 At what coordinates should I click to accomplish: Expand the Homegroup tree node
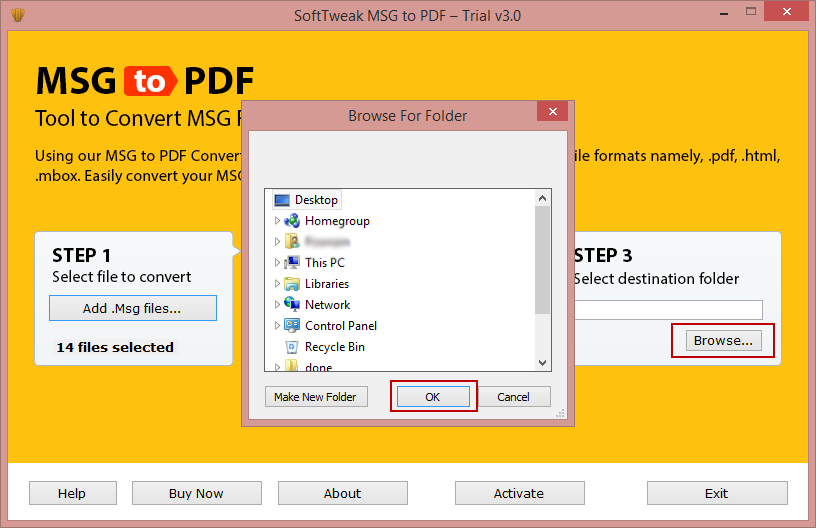point(277,221)
